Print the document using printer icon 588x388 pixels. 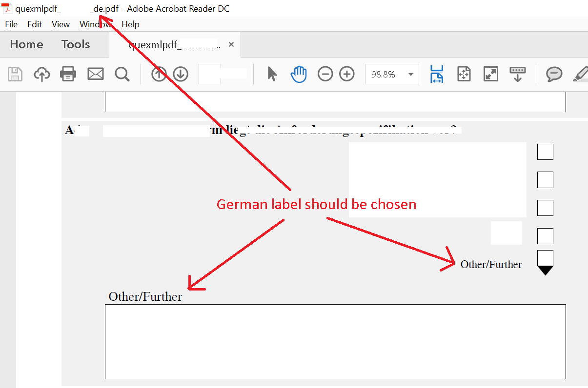pyautogui.click(x=68, y=74)
